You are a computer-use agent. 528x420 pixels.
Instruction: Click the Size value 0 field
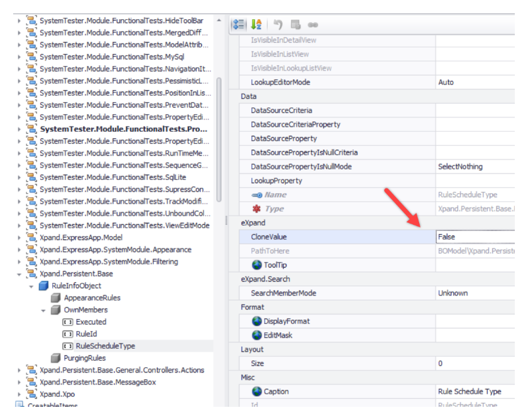coord(475,363)
